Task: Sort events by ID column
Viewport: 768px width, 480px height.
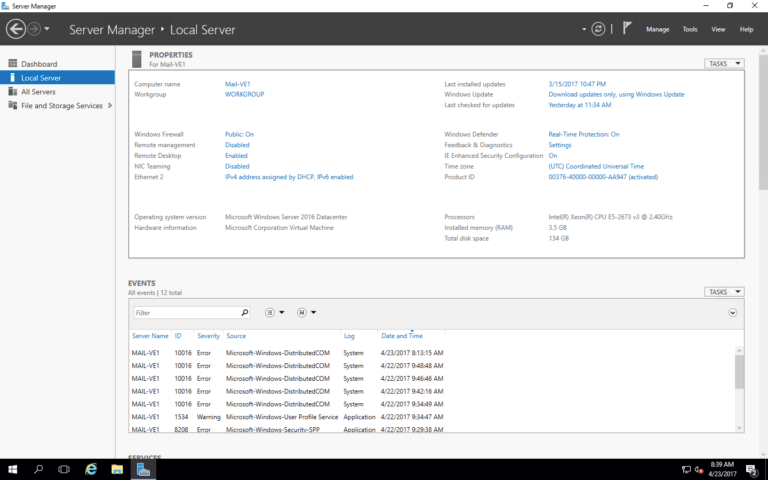Action: click(x=178, y=336)
